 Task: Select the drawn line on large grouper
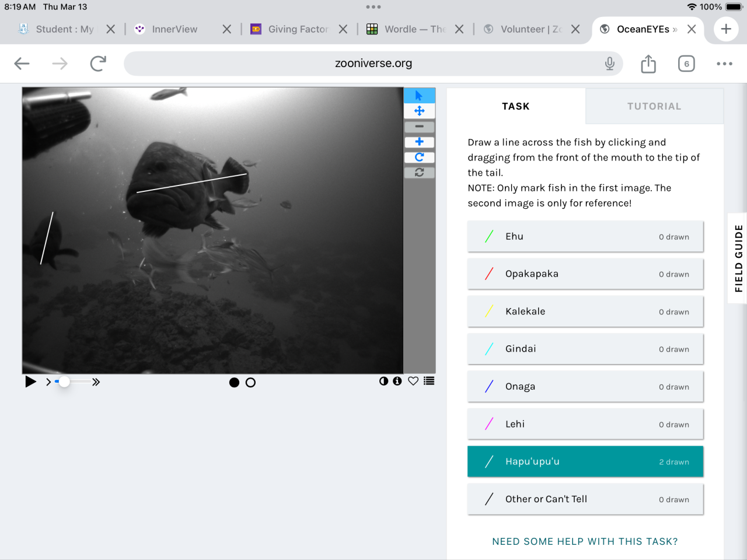[191, 183]
